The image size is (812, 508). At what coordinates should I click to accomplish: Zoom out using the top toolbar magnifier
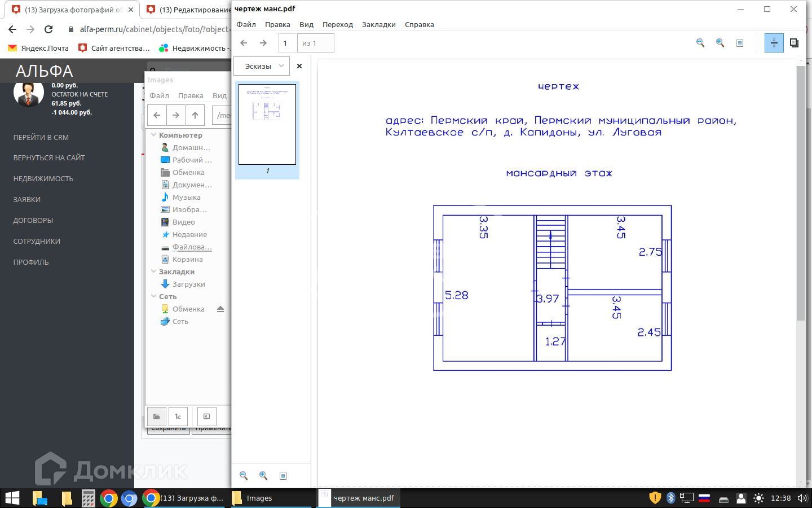pos(700,43)
